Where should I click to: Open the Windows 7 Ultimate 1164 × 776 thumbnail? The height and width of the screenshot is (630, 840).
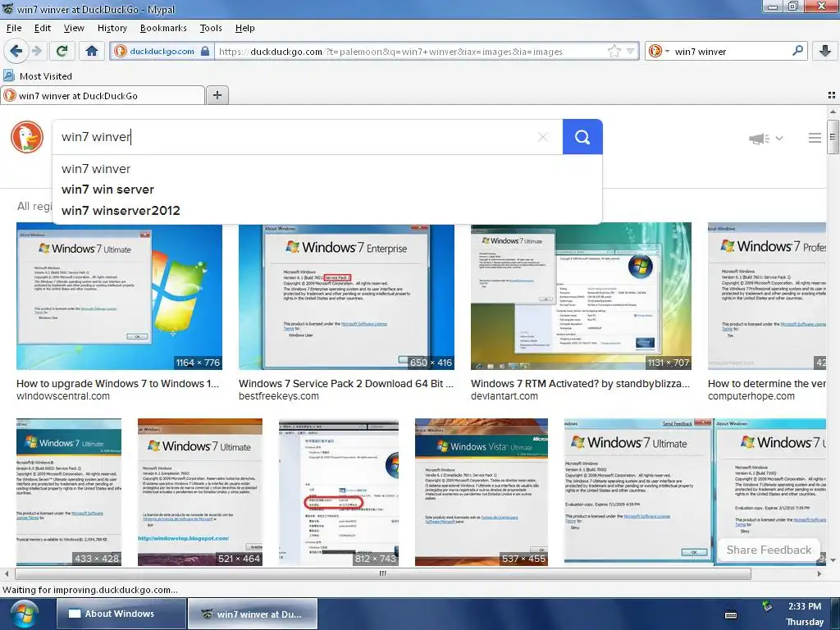(119, 297)
